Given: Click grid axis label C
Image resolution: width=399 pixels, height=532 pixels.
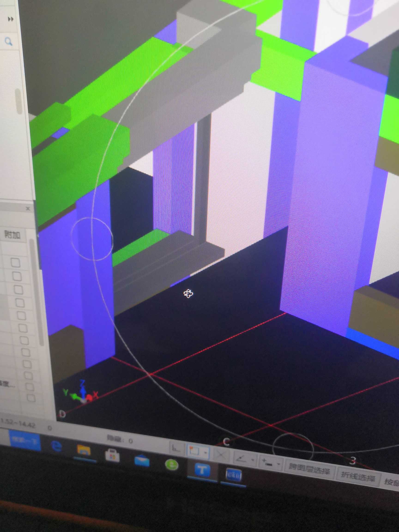Looking at the screenshot, I should pyautogui.click(x=226, y=441).
